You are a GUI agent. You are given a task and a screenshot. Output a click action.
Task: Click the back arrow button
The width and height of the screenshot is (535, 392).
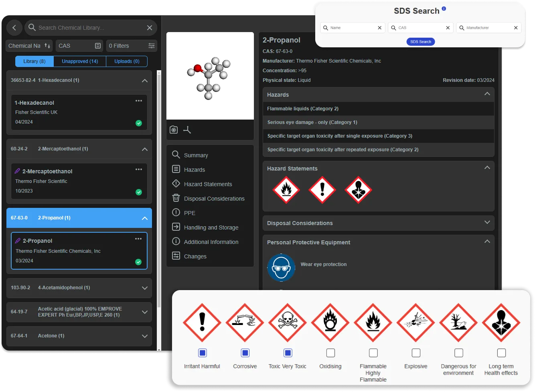(14, 28)
